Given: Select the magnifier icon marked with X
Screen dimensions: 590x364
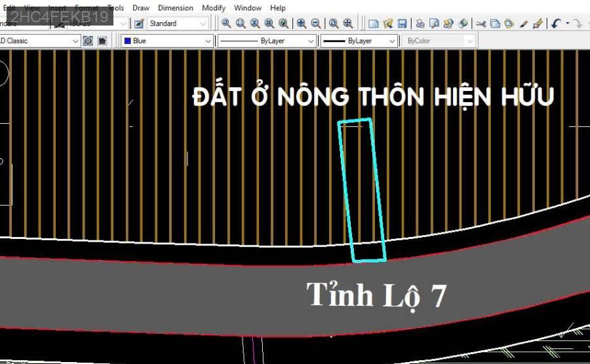Looking at the screenshot, I should click(255, 24).
